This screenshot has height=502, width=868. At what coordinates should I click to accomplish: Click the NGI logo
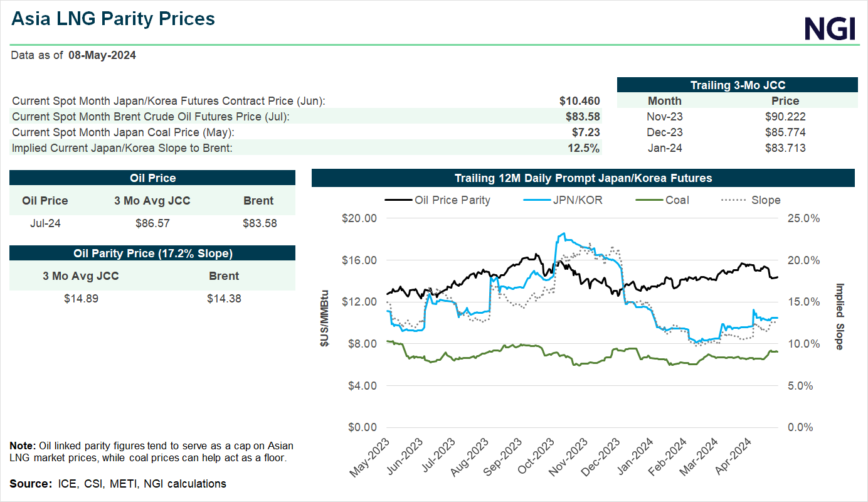pos(830,29)
